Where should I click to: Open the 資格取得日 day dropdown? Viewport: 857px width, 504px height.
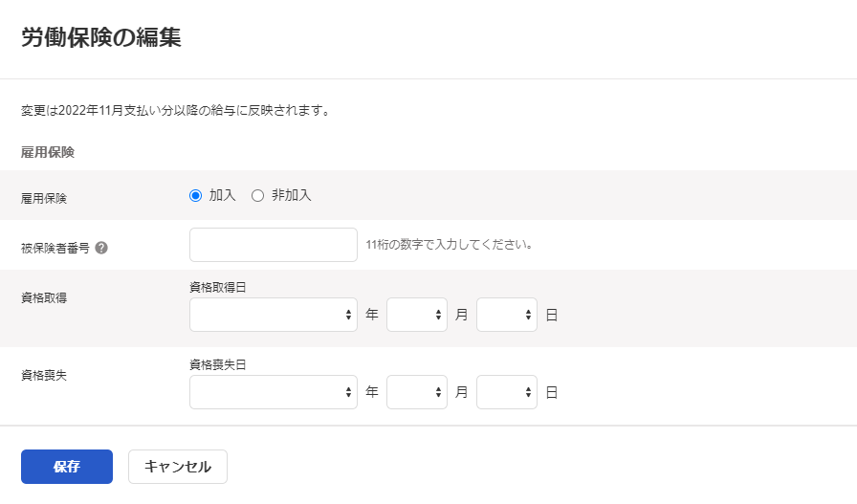pyautogui.click(x=506, y=315)
